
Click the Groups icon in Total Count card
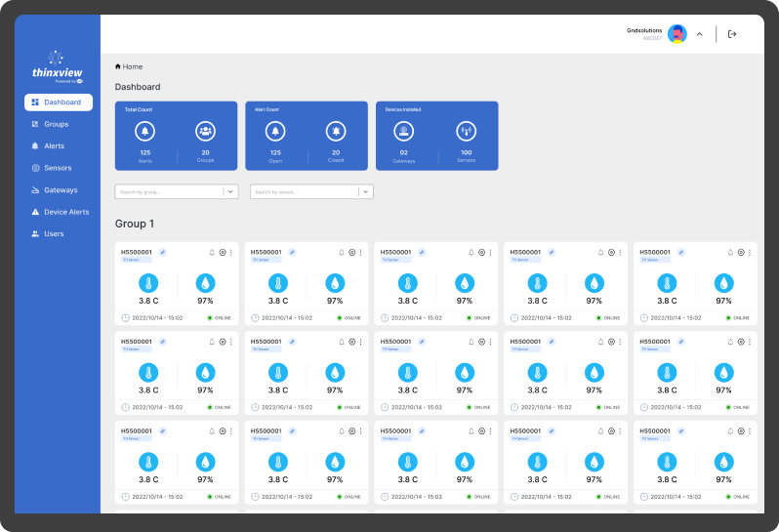[205, 131]
